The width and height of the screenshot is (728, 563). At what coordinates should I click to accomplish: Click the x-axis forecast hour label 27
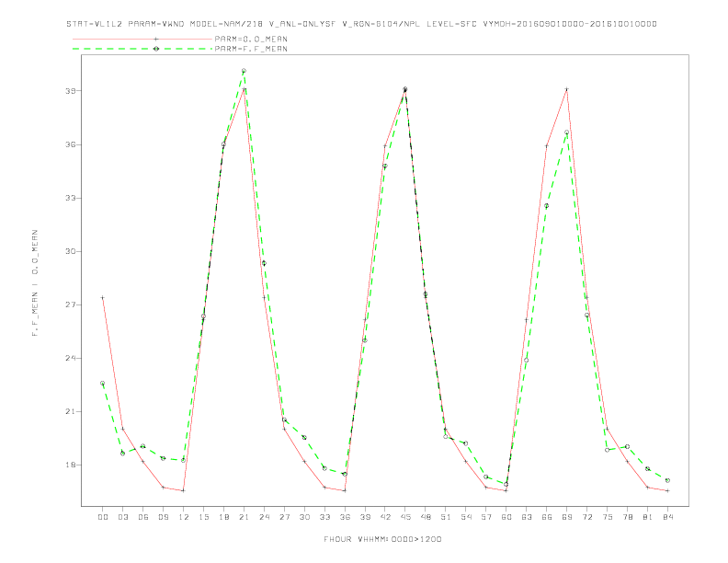pos(284,517)
